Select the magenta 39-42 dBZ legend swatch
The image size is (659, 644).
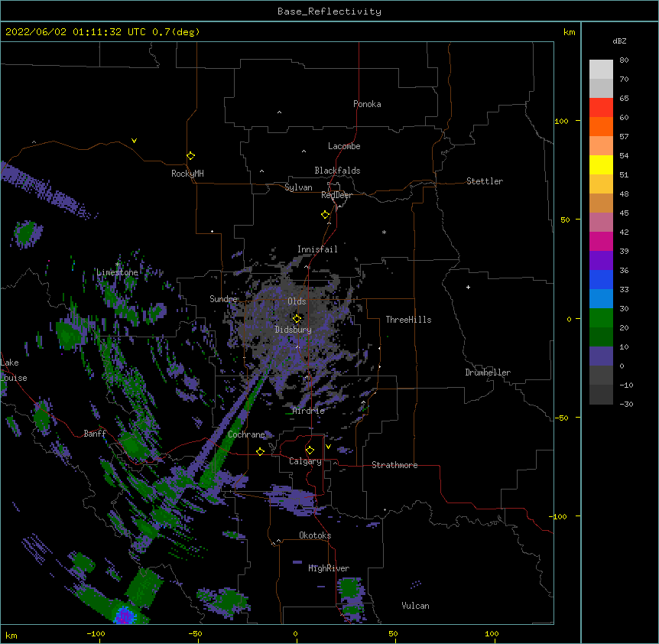point(601,241)
